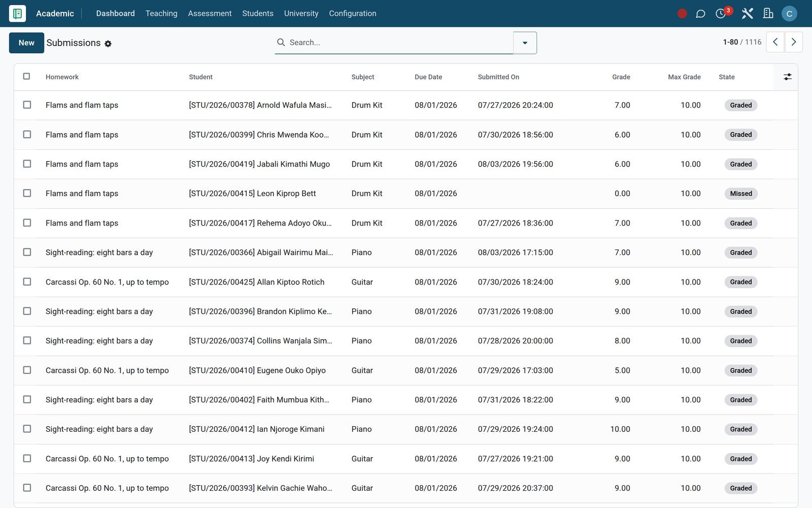Sort by the Grade column header
This screenshot has width=812, height=508.
pyautogui.click(x=621, y=77)
